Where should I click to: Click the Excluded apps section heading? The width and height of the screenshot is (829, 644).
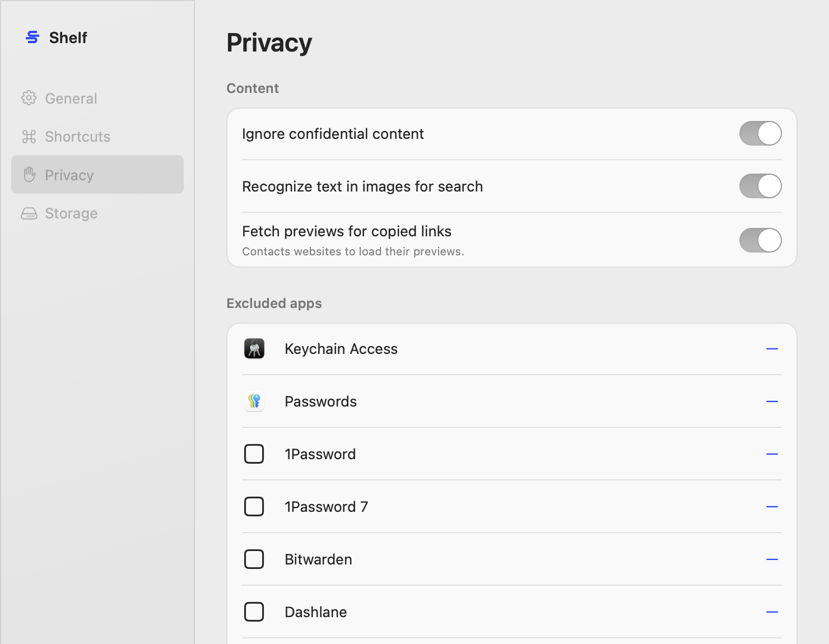[x=274, y=304]
